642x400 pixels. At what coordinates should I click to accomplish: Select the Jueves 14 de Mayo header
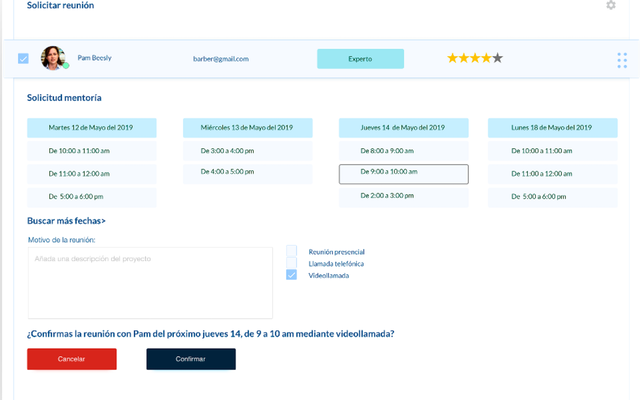(404, 128)
